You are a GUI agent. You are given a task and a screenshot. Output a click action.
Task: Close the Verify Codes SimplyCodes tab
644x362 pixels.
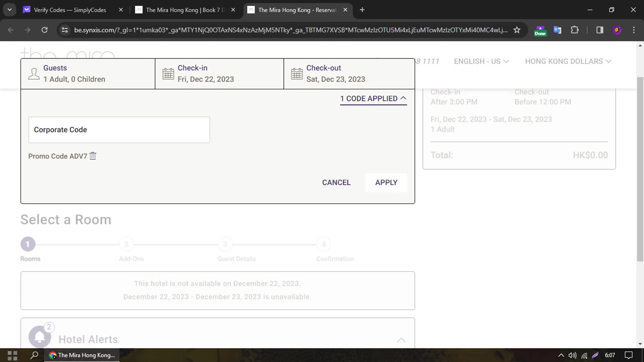(x=121, y=9)
